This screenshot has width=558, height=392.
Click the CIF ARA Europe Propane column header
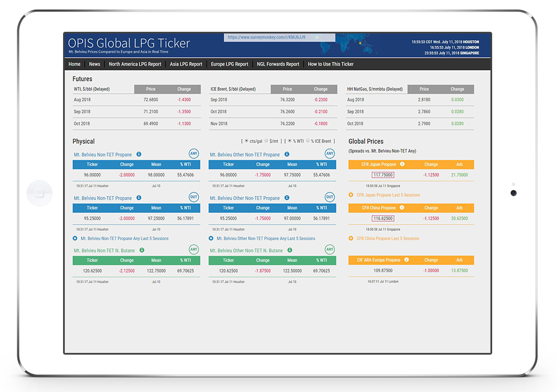379,260
